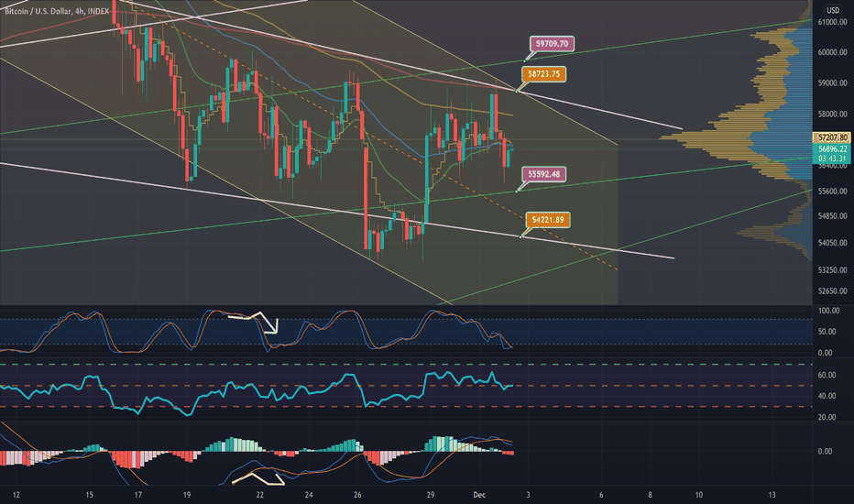This screenshot has width=854, height=504.
Task: Click the 54050.00 price axis level
Action: pos(832,243)
